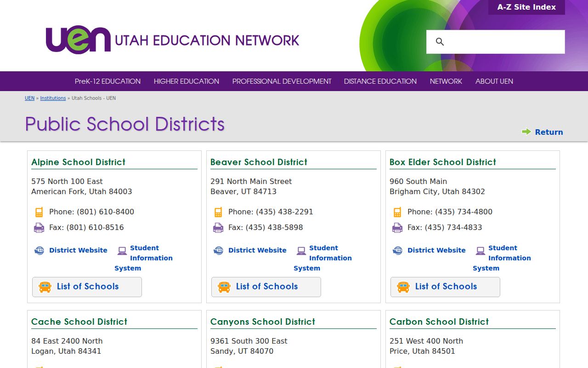Image resolution: width=588 pixels, height=368 pixels.
Task: Click Alpine District Website globe icon
Action: [x=40, y=250]
